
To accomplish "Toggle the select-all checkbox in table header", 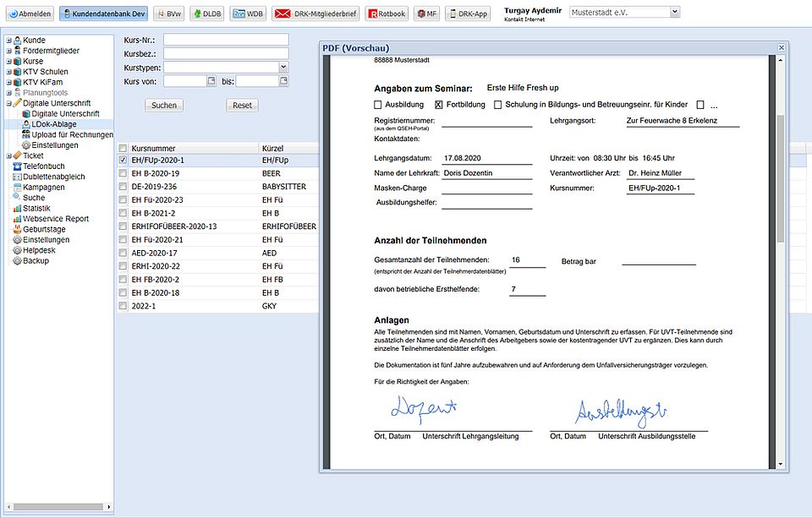I will 123,148.
